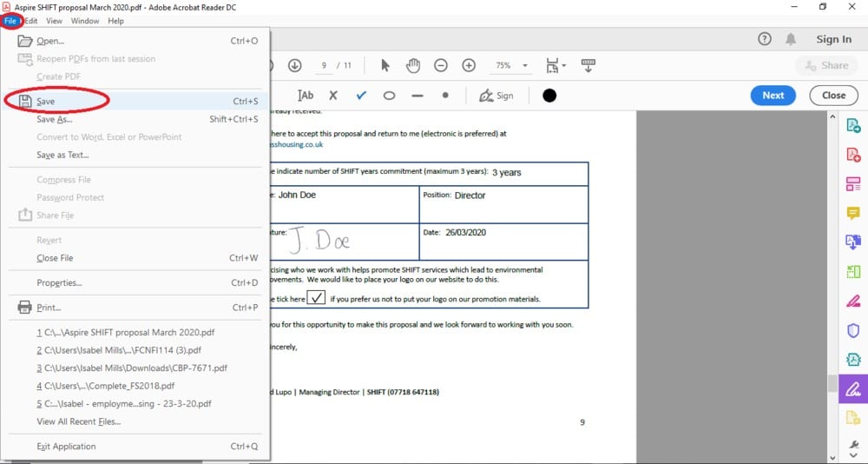Open the green Compress PDF sidebar icon
This screenshot has height=464, width=868.
tap(853, 271)
